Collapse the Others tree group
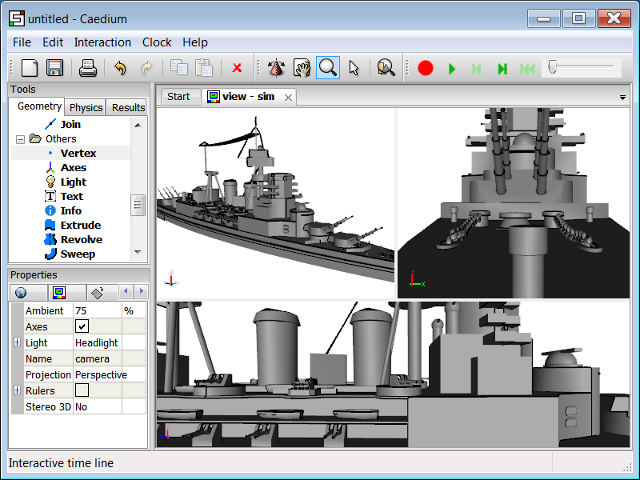The height and width of the screenshot is (480, 640). pyautogui.click(x=20, y=139)
